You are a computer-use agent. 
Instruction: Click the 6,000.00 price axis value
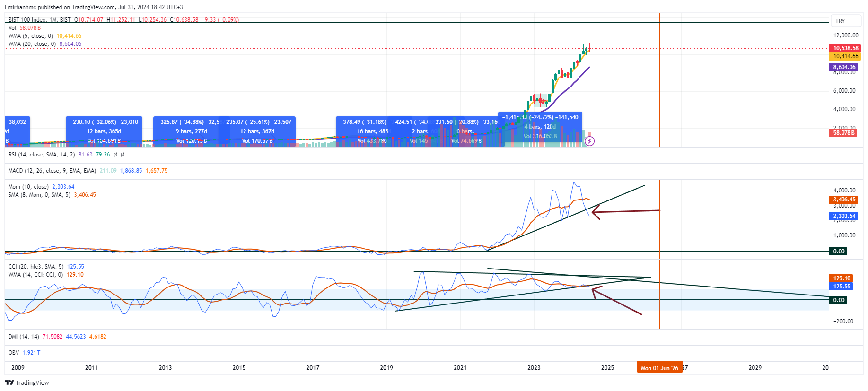click(844, 91)
